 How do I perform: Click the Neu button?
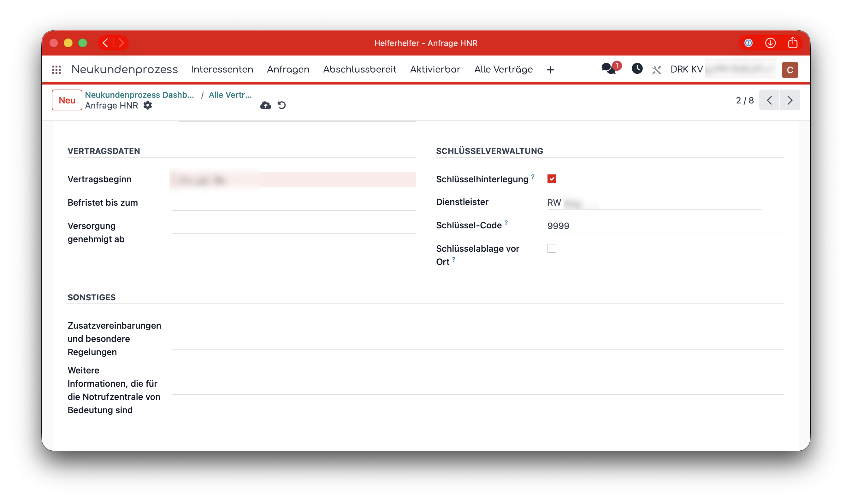coord(67,100)
